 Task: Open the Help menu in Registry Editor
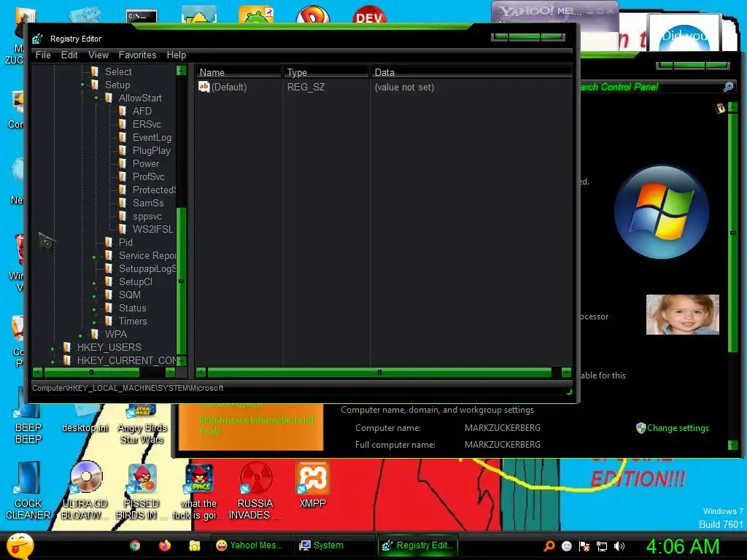click(177, 55)
